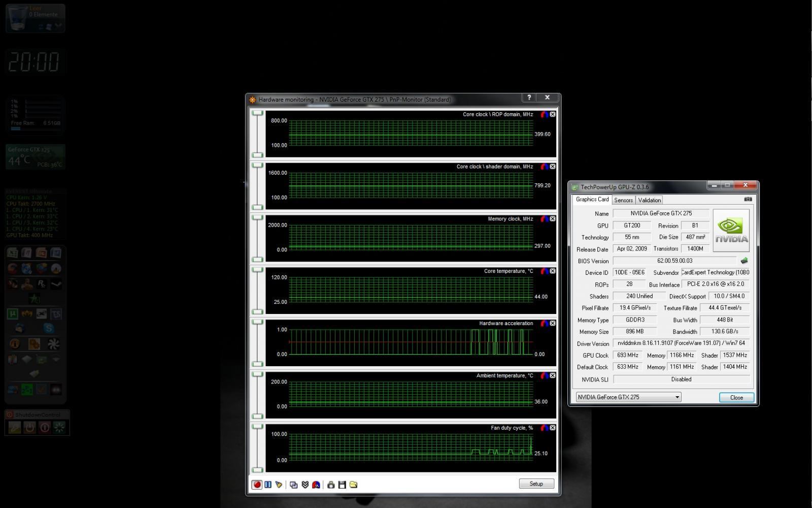Hide the Fan duty cycle graph
Viewport: 812px width, 508px height.
coord(553,428)
